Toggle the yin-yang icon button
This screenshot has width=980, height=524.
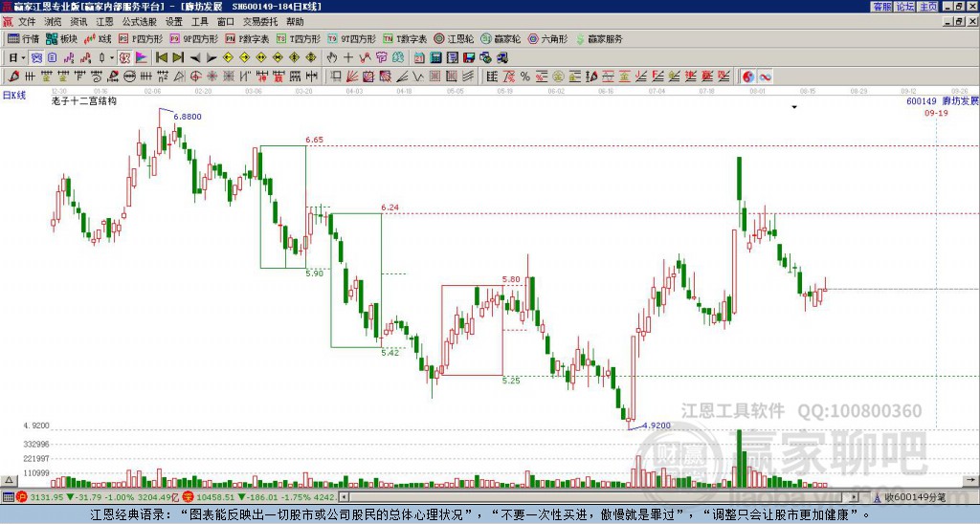point(748,76)
